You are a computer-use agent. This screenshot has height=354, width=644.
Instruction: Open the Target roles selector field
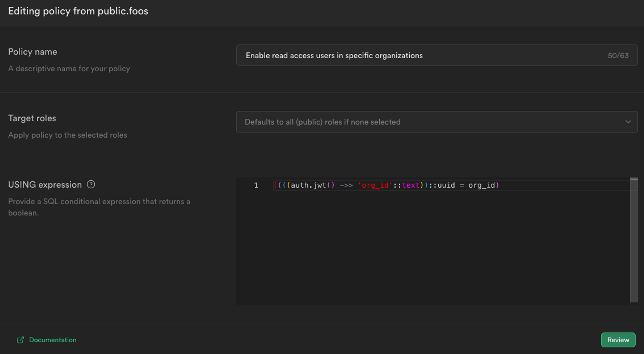[x=437, y=122]
